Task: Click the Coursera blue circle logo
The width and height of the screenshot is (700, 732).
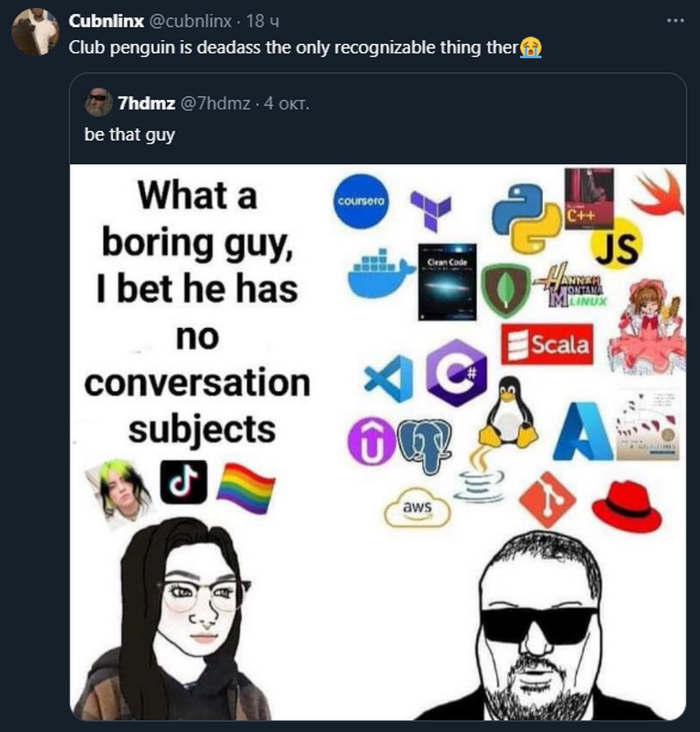Action: coord(361,201)
